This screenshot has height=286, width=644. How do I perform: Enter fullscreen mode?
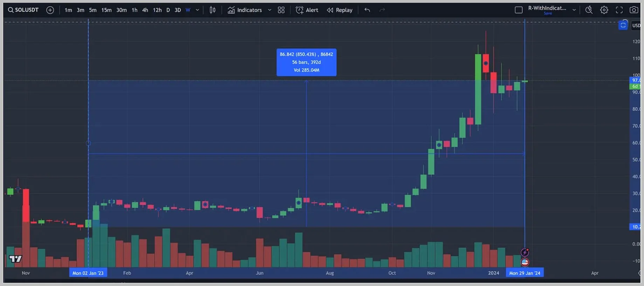pos(619,10)
